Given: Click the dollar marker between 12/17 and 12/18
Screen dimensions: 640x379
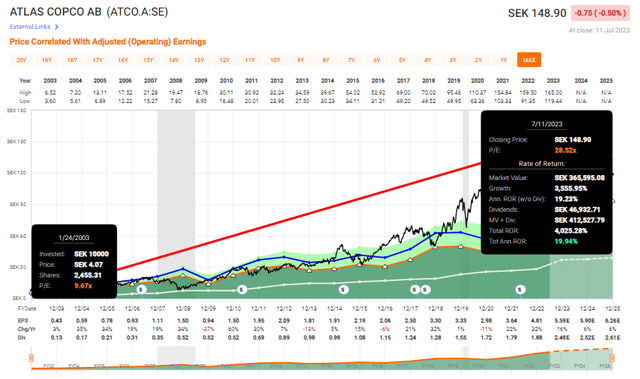Looking at the screenshot, I should point(425,290).
